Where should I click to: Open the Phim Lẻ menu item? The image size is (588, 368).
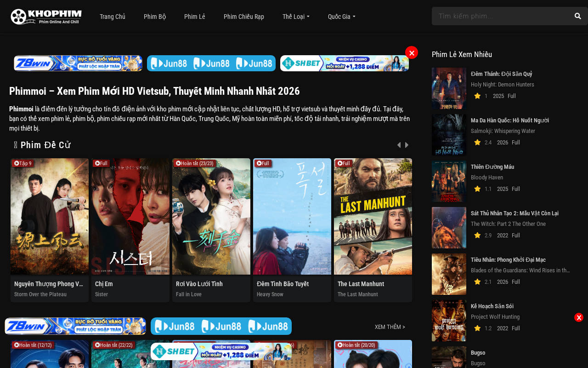tap(195, 17)
